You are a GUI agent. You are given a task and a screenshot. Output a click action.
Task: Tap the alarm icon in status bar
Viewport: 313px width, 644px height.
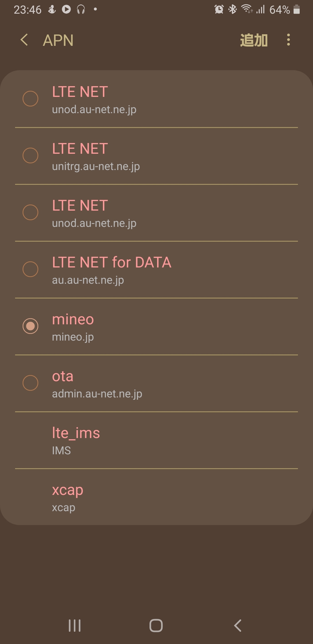point(219,10)
